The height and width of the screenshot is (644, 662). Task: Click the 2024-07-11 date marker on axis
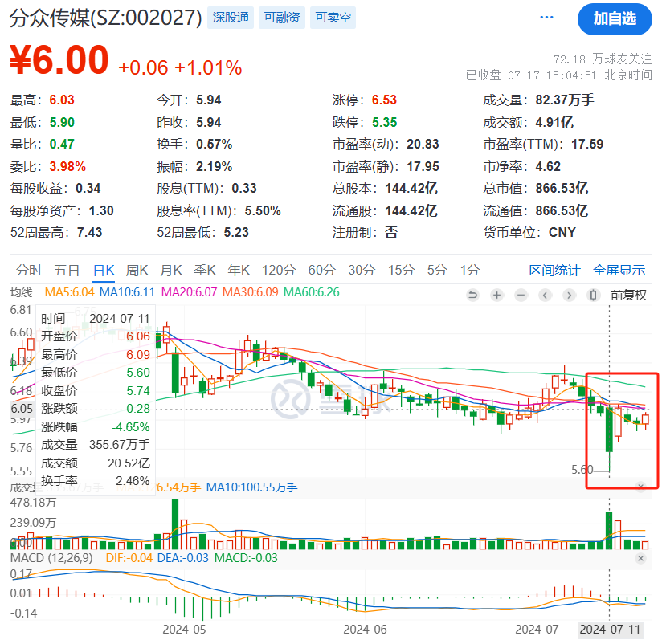click(610, 630)
